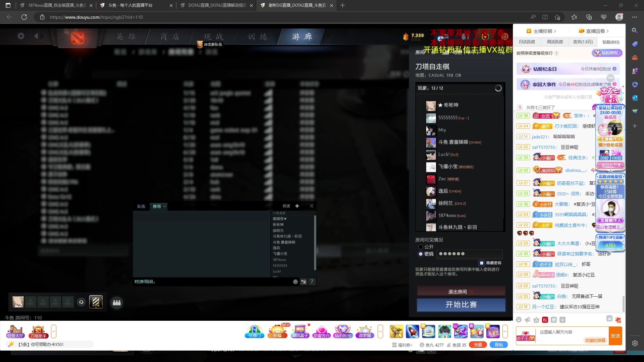The height and width of the screenshot is (362, 644).
Task: Open the emoji picker in chat
Action: point(519,320)
